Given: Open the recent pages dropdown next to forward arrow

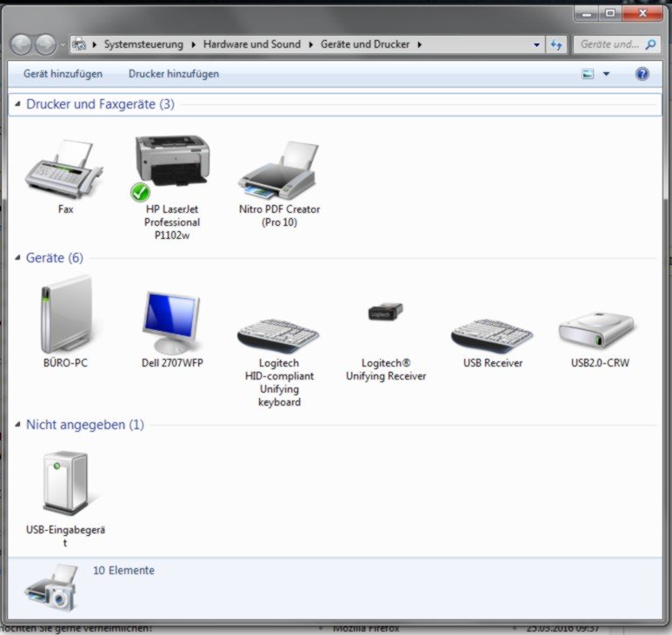Looking at the screenshot, I should 63,44.
